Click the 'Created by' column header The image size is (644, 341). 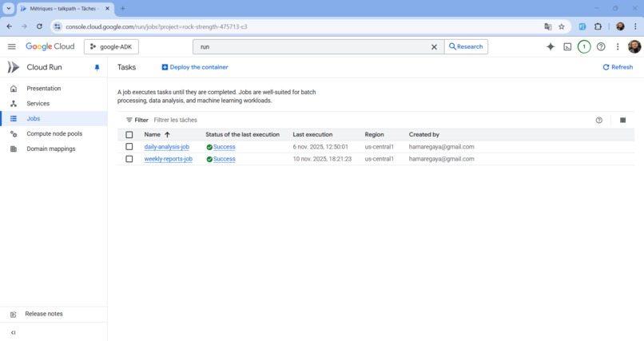[x=423, y=135]
